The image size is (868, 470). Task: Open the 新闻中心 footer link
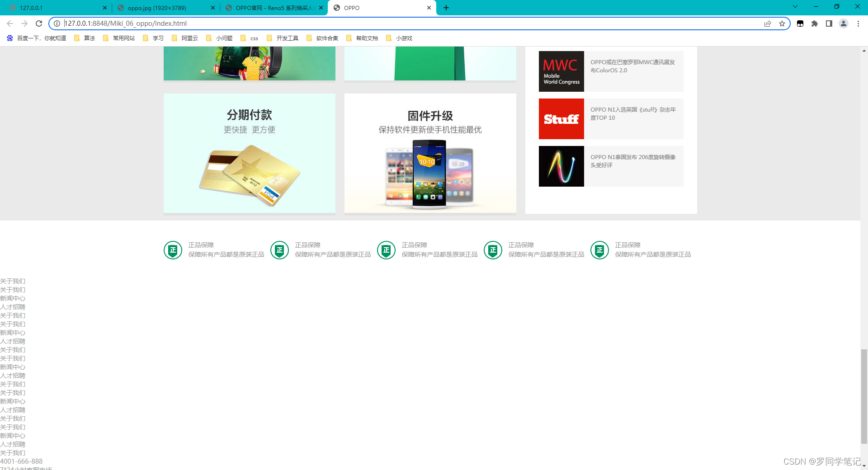(x=13, y=298)
